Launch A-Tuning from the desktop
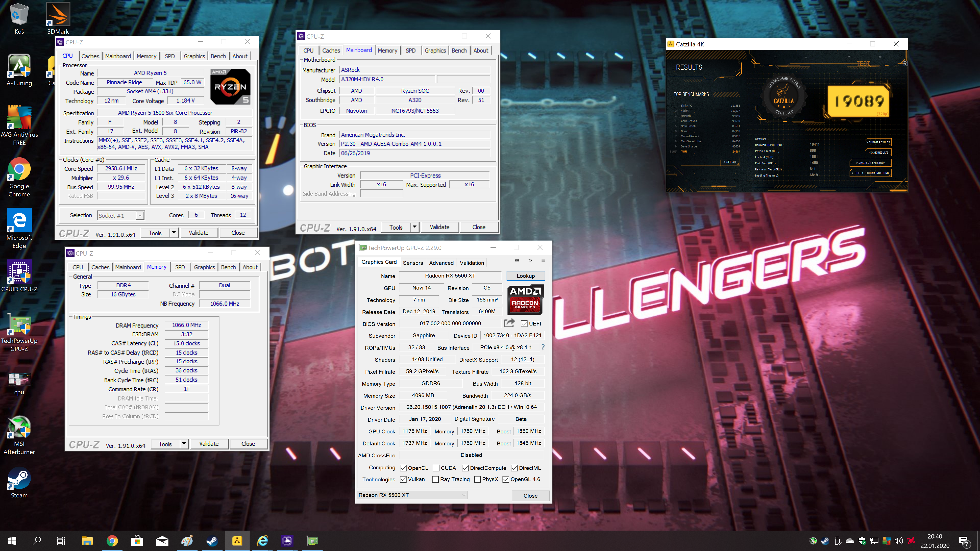 tap(19, 70)
